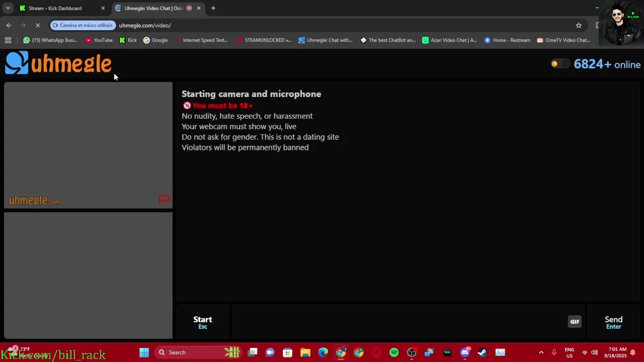Click the taskbar Search box
644x362 pixels.
(197, 352)
